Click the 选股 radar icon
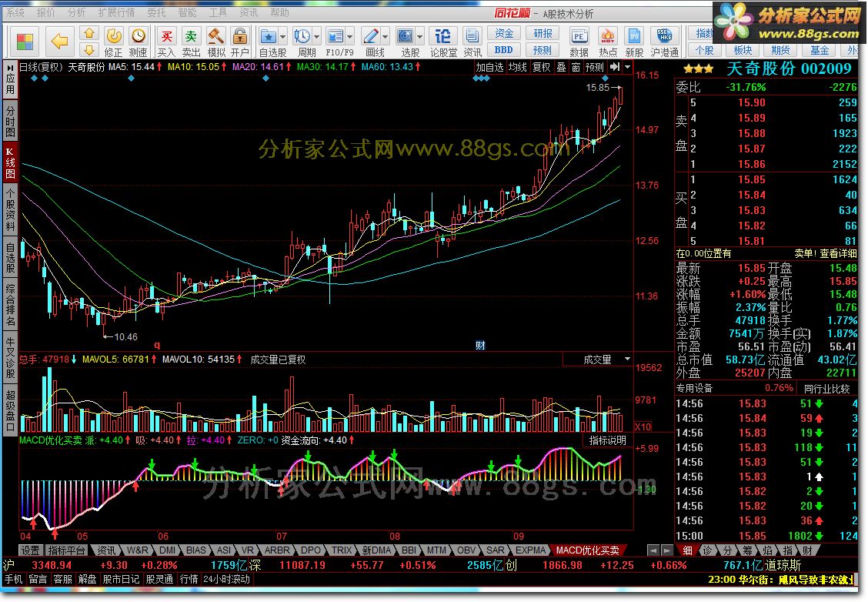Viewport: 868px width, 602px height. coord(406,36)
